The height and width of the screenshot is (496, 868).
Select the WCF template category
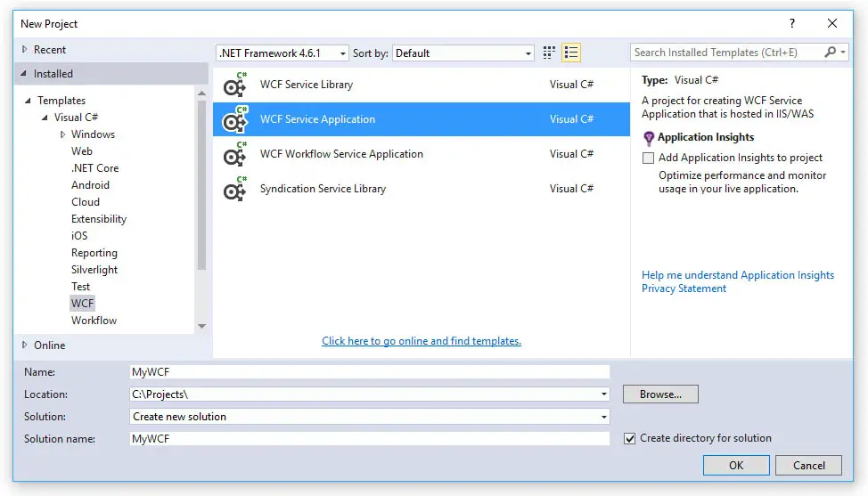(82, 304)
